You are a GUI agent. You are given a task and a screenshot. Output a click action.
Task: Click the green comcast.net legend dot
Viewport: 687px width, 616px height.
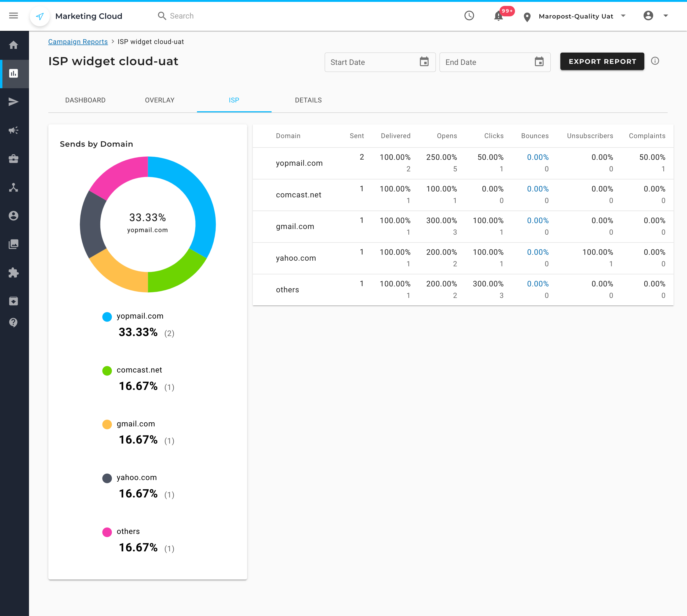(x=107, y=371)
